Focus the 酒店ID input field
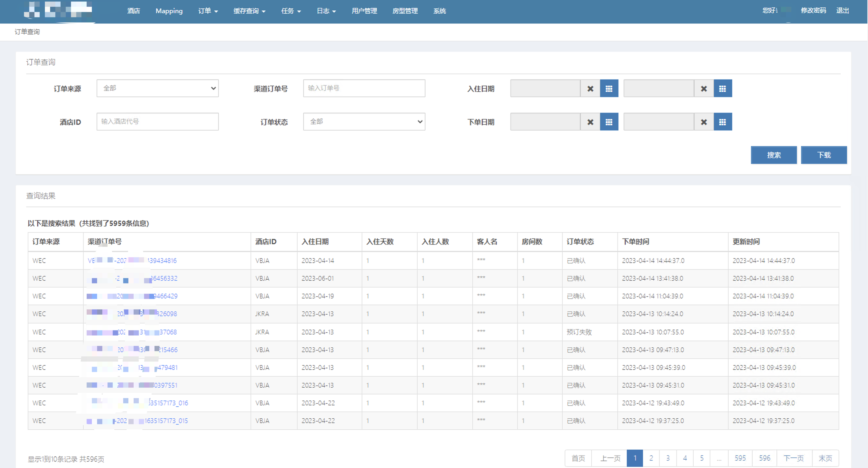This screenshot has width=868, height=468. tap(157, 122)
